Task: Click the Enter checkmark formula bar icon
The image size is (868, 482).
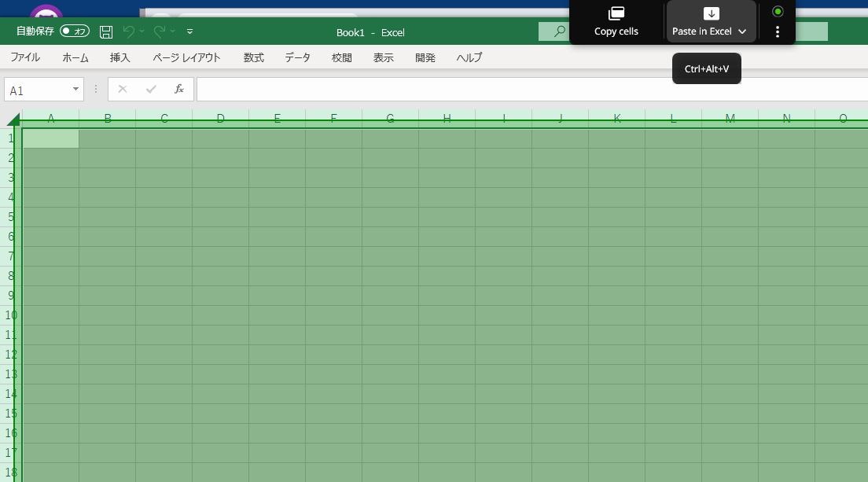Action: pyautogui.click(x=151, y=89)
